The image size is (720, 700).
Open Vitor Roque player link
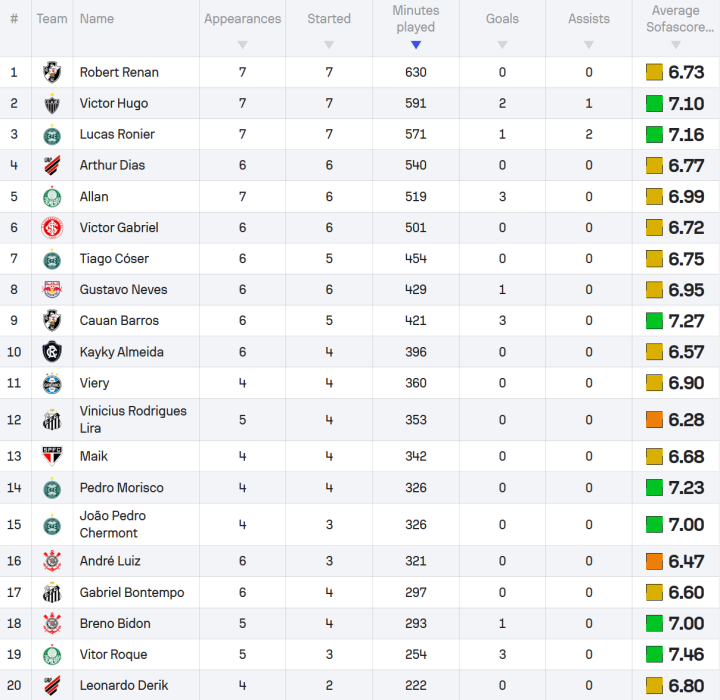point(113,655)
